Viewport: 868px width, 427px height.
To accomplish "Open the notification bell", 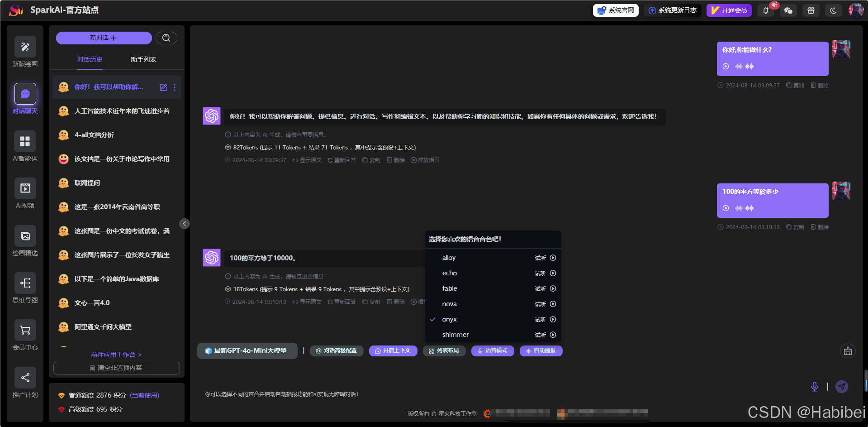I will point(766,10).
